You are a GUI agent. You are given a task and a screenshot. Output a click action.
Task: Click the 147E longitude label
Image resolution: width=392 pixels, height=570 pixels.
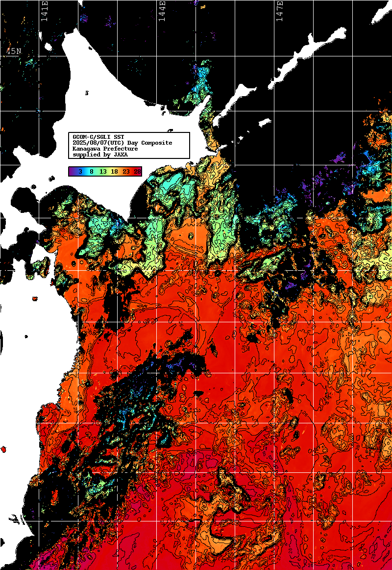point(279,11)
